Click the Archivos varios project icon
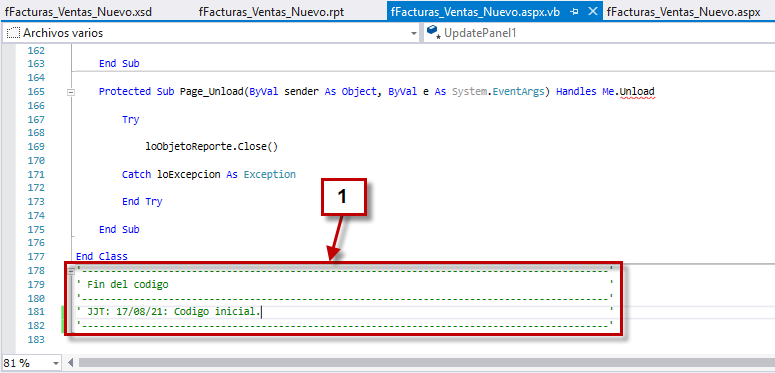The height and width of the screenshot is (373, 775). [x=12, y=34]
